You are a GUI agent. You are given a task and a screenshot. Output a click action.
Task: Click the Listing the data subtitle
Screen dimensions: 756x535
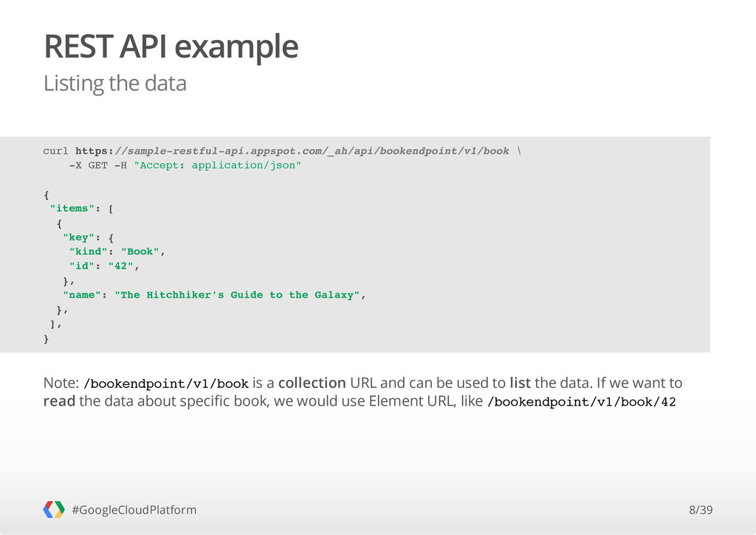(114, 84)
